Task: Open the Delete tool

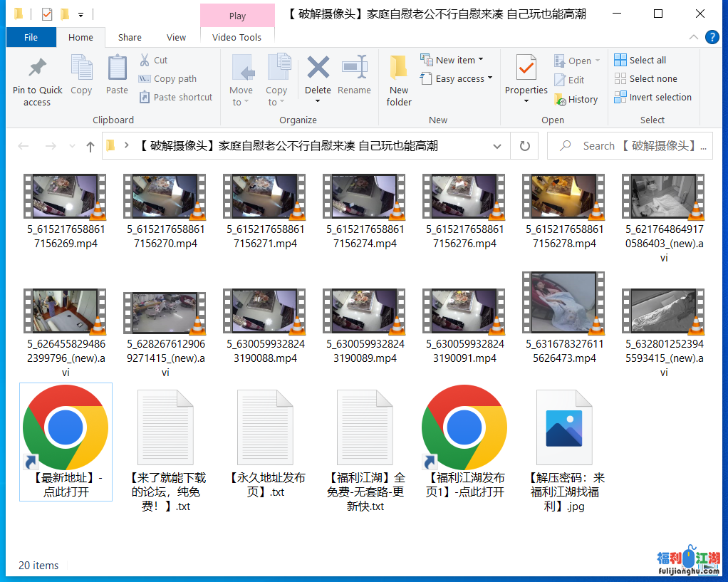Action: coord(318,78)
